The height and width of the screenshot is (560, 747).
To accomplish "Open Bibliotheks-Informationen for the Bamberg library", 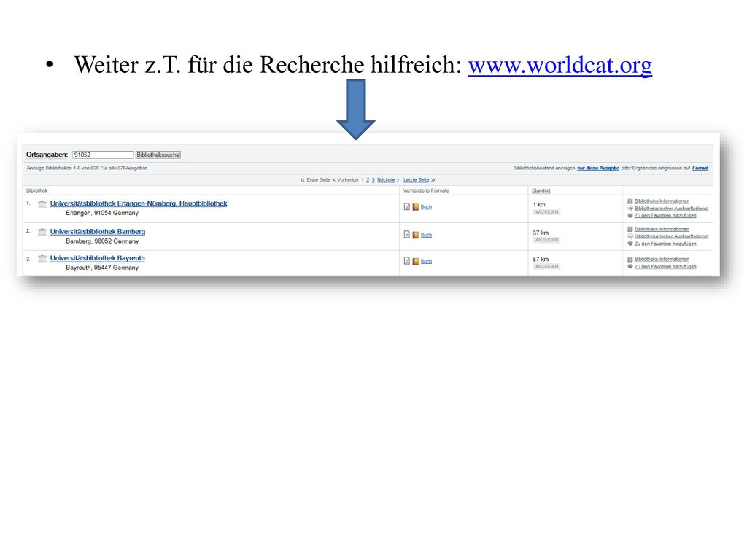I will coord(662,229).
